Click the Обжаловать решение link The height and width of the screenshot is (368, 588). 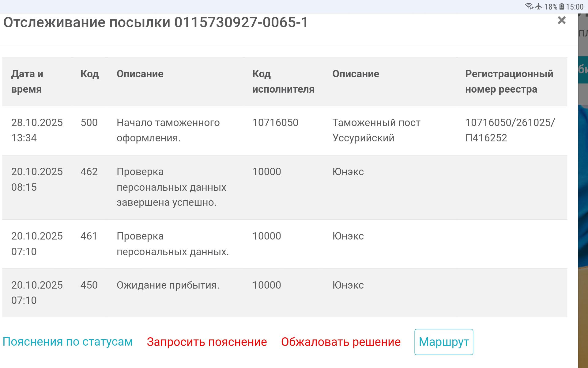(341, 342)
